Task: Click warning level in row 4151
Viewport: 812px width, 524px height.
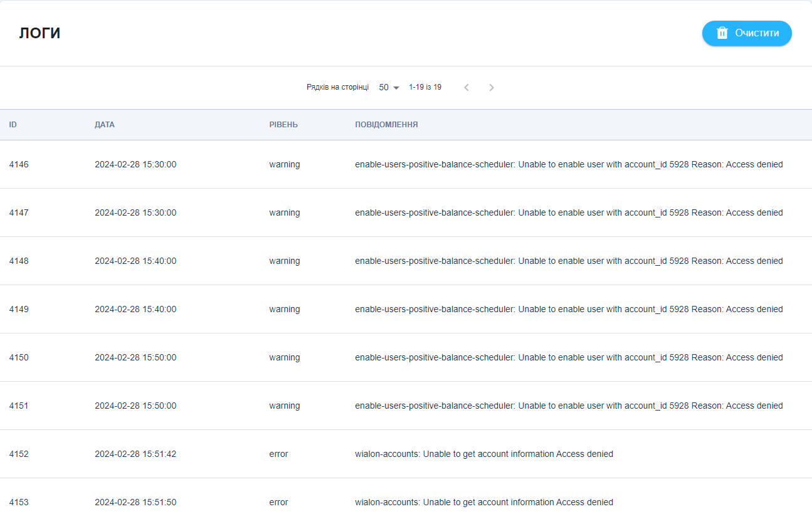Action: click(x=285, y=406)
